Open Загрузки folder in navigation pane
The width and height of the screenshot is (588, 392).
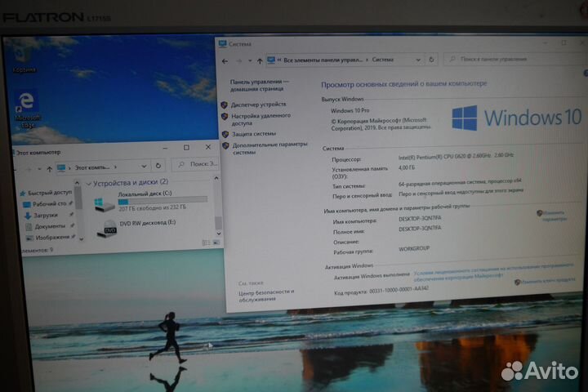(x=46, y=215)
